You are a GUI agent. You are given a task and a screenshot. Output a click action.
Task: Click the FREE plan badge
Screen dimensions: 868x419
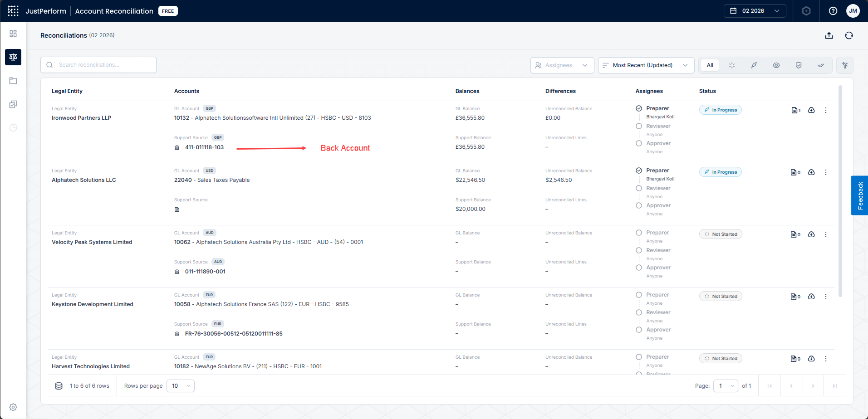click(168, 11)
